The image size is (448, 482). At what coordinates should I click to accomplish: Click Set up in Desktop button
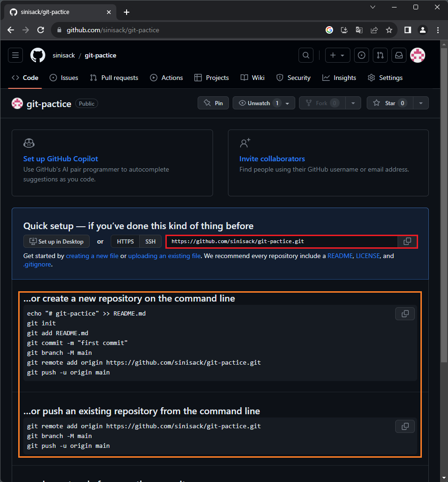[57, 241]
